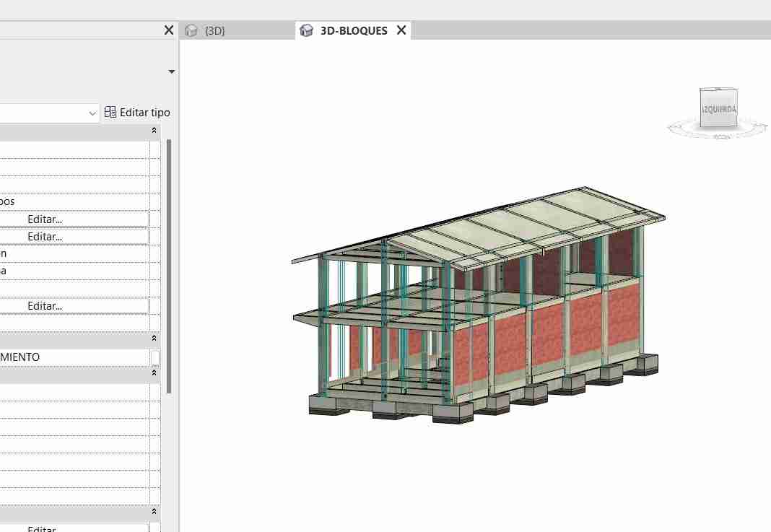Viewport: 771px width, 532px height.
Task: Open the type selector dropdown arrow
Action: point(171,72)
